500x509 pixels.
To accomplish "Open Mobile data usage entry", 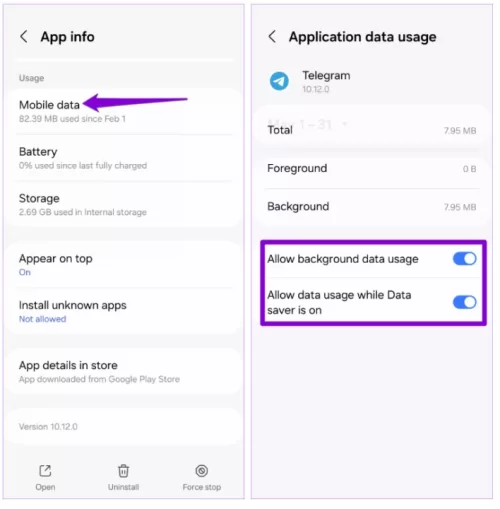I will 124,111.
